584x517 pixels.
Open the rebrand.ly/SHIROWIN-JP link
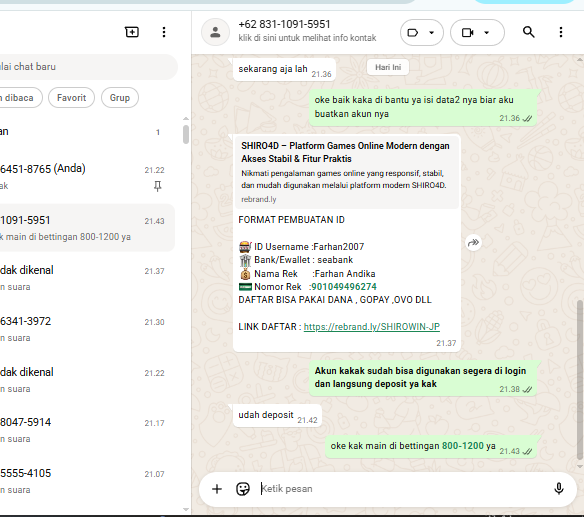point(372,327)
